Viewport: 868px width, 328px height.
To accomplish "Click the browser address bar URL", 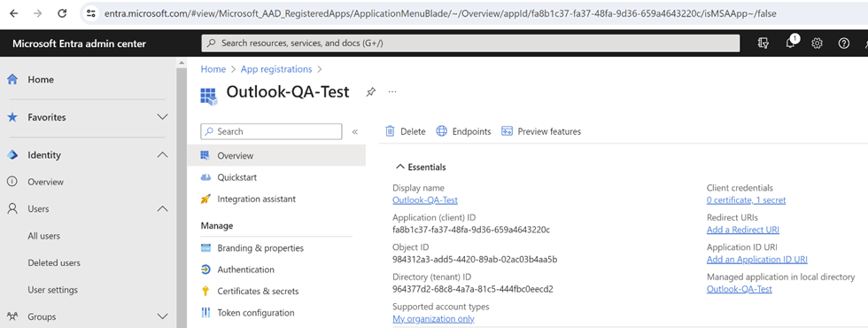I will [x=440, y=13].
